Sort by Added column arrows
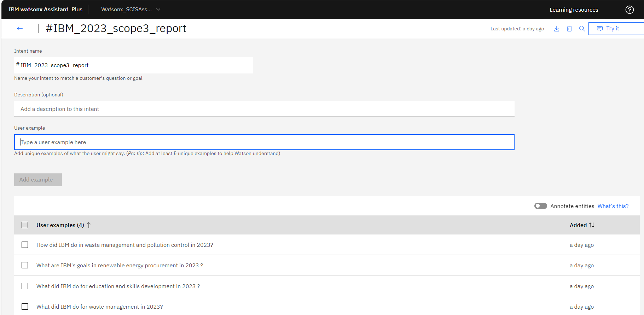Viewport: 644px width, 315px height. pos(591,225)
